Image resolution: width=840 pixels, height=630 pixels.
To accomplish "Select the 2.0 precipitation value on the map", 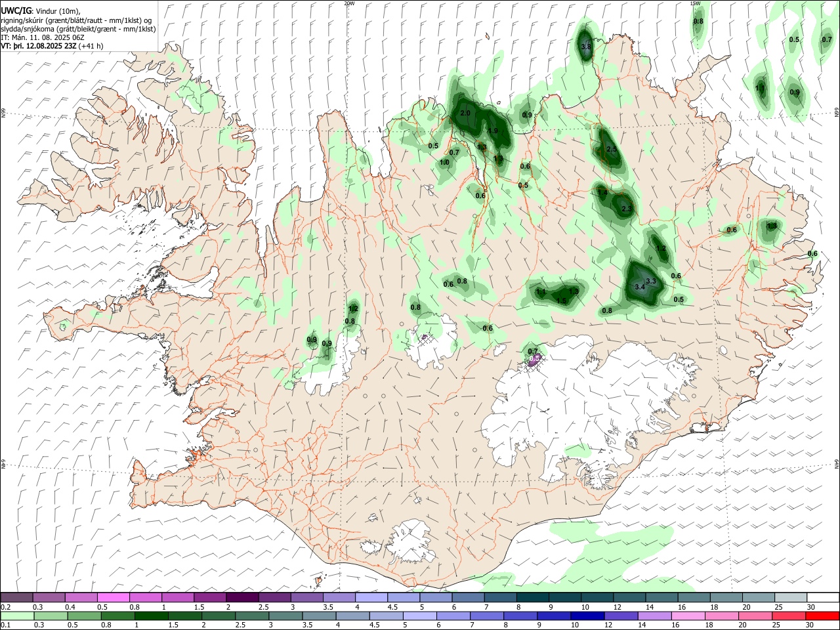I will click(465, 114).
